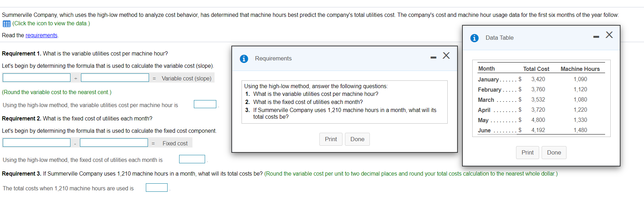
Task: Click Done in the Data Table dialog
Action: point(554,152)
